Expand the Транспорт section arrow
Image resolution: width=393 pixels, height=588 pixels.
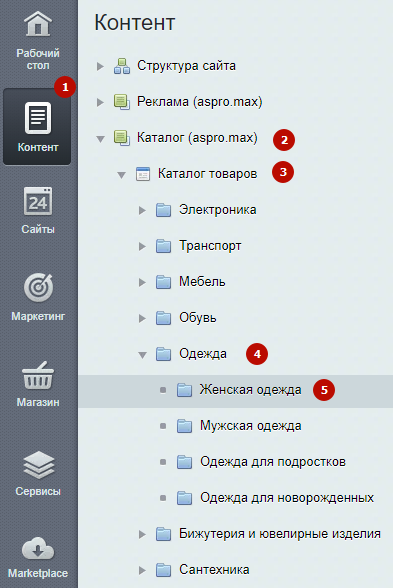point(142,246)
